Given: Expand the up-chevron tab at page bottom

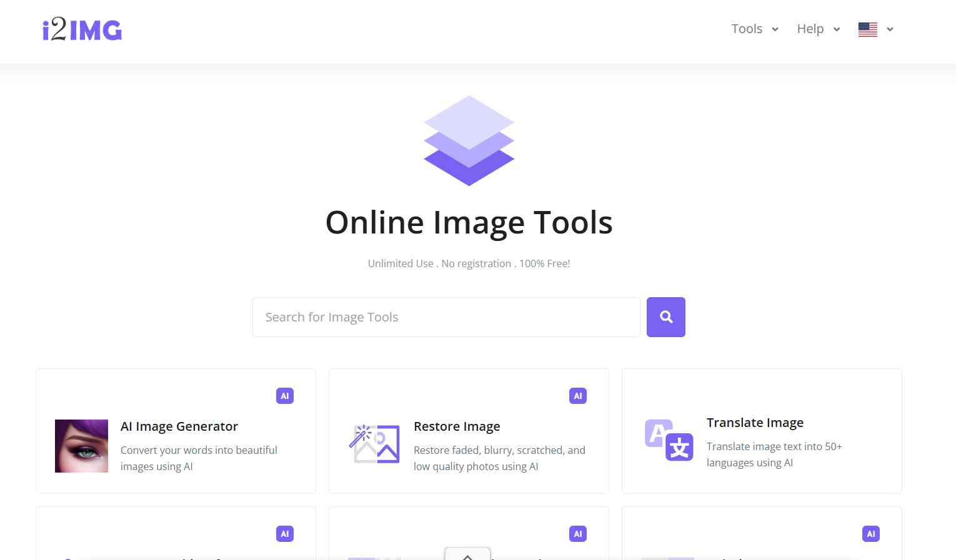Looking at the screenshot, I should [x=467, y=555].
